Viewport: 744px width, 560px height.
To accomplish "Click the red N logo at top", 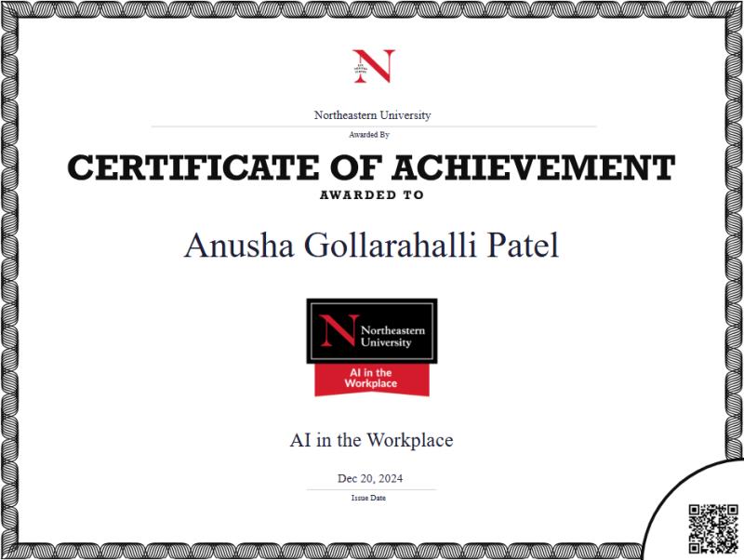I will click(373, 66).
